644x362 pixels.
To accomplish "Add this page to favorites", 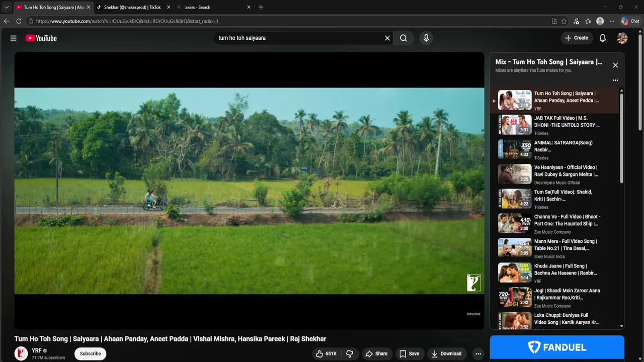I will point(564,21).
